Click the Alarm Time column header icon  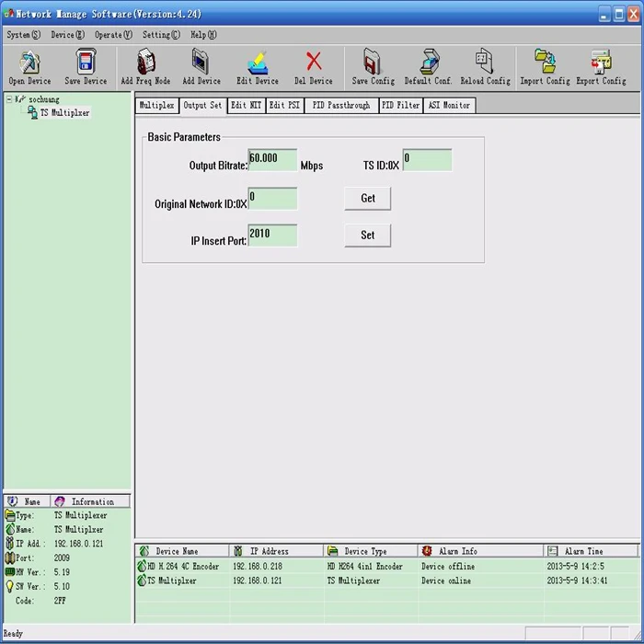click(x=553, y=551)
